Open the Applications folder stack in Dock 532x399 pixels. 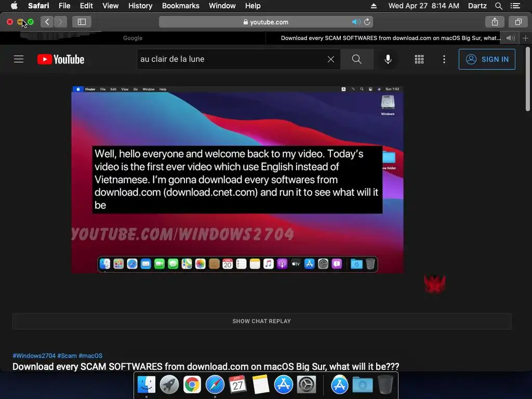point(340,385)
